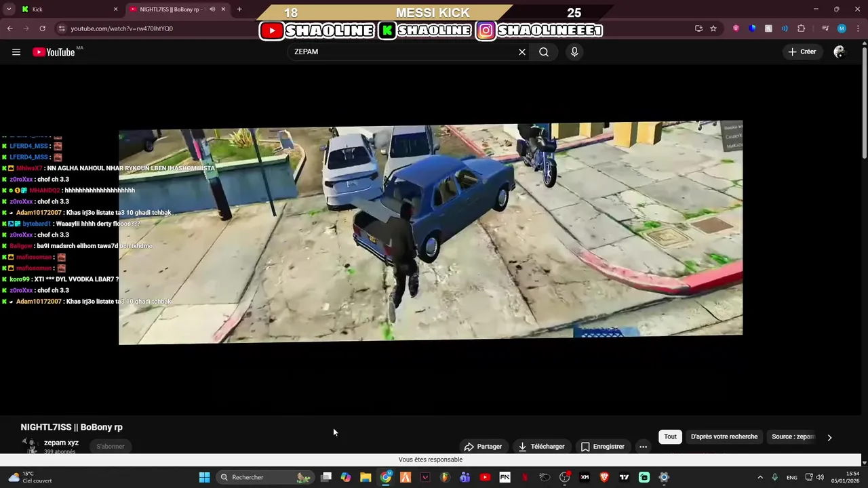The height and width of the screenshot is (488, 868).
Task: Open the sound-wave extension icon
Action: 785,28
